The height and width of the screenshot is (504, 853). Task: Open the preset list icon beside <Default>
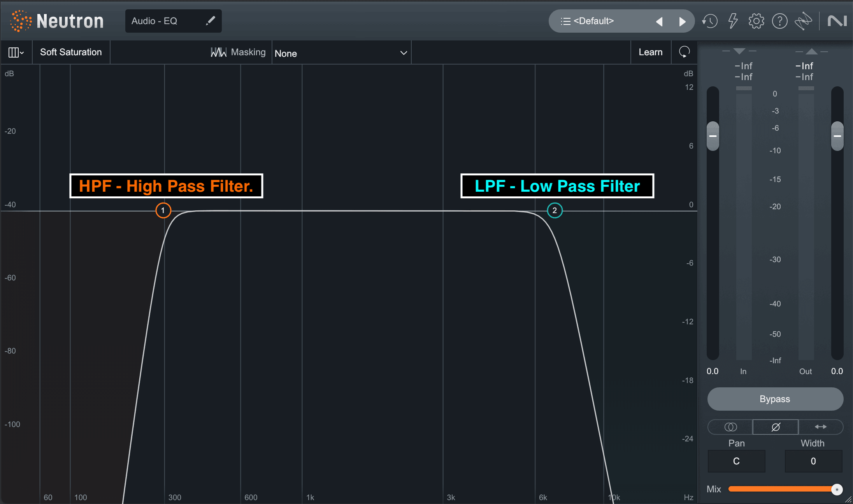tap(565, 21)
